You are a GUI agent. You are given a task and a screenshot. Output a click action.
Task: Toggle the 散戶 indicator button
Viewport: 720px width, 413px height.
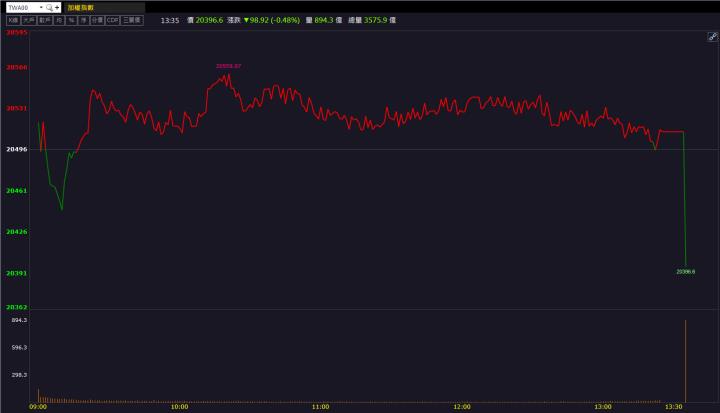coord(45,19)
